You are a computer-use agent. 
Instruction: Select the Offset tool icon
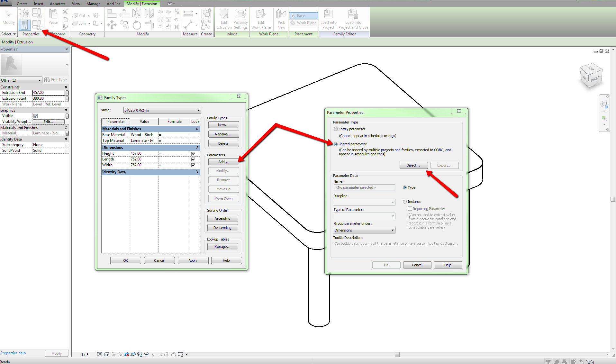click(124, 14)
